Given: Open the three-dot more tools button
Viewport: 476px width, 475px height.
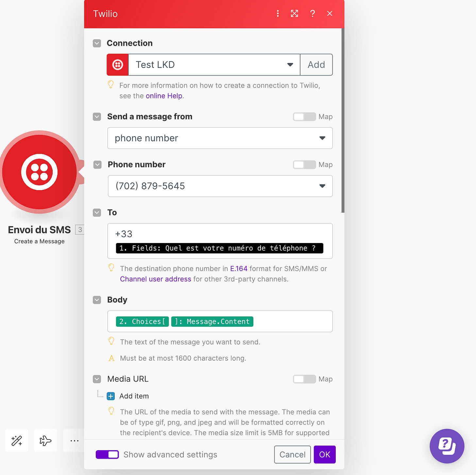Looking at the screenshot, I should (x=74, y=440).
